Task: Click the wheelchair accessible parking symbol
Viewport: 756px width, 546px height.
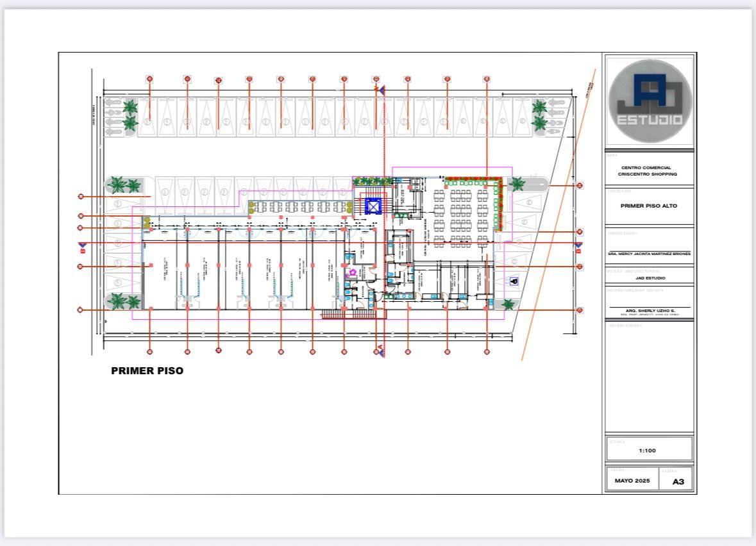Action: click(514, 281)
